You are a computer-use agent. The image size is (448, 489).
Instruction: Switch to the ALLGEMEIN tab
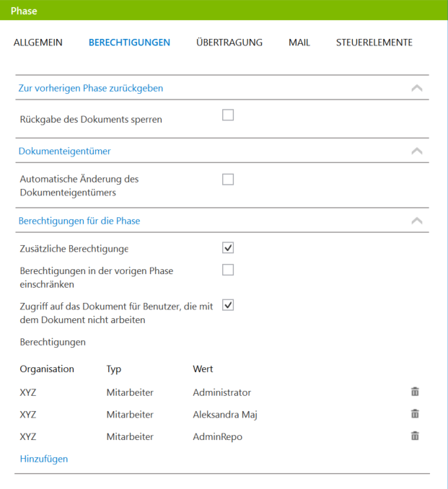pos(38,43)
